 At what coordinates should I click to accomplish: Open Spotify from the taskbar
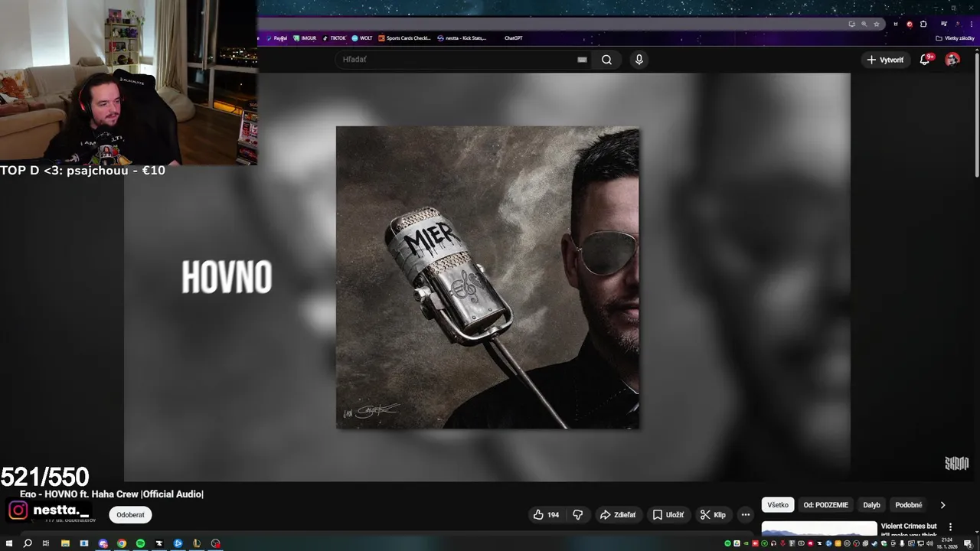[140, 543]
